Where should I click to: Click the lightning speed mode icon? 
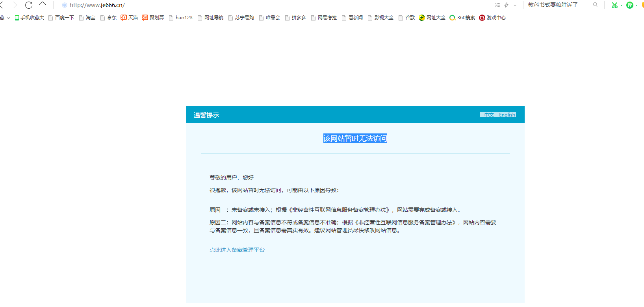point(507,5)
